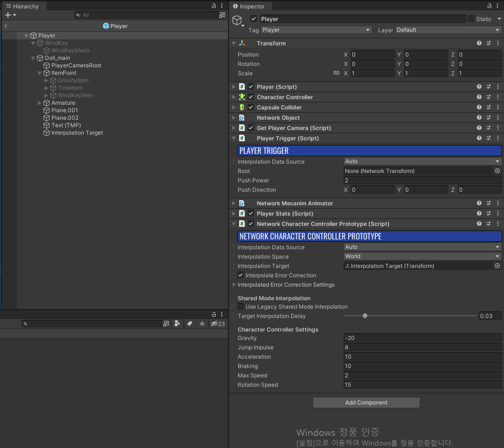
Task: Pick object for Root Network Transform field
Action: coord(497,171)
